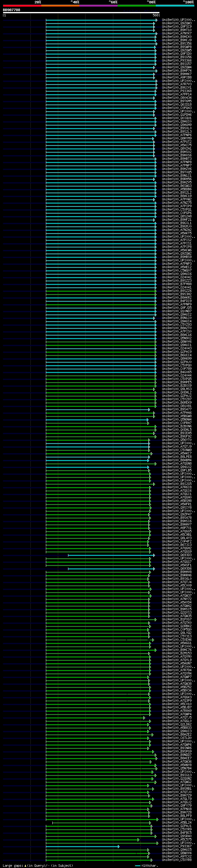This screenshot has height=868, width=197.
Task: Select hit label UniRef100_B8LPE8
Action: click(x=177, y=457)
